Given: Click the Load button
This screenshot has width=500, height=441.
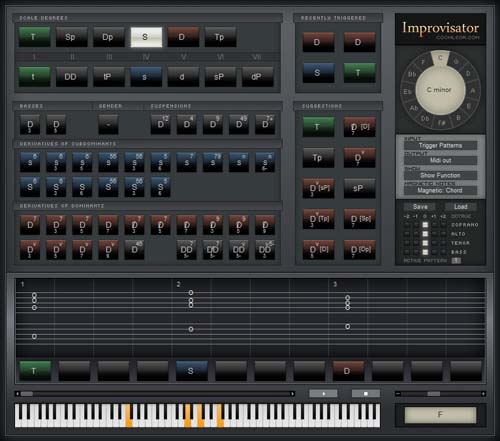Looking at the screenshot, I should [461, 207].
